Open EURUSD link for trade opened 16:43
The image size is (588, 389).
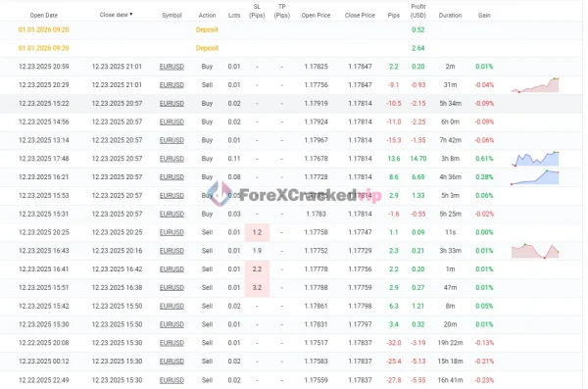[171, 251]
